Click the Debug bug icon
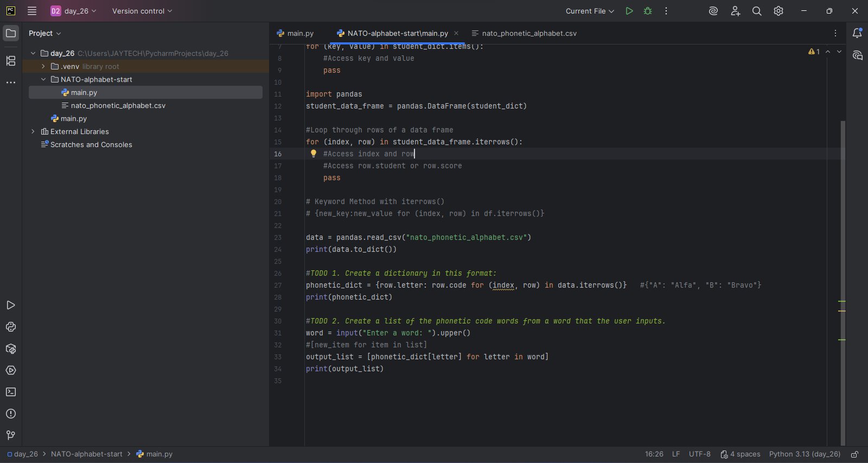This screenshot has height=463, width=868. point(647,11)
